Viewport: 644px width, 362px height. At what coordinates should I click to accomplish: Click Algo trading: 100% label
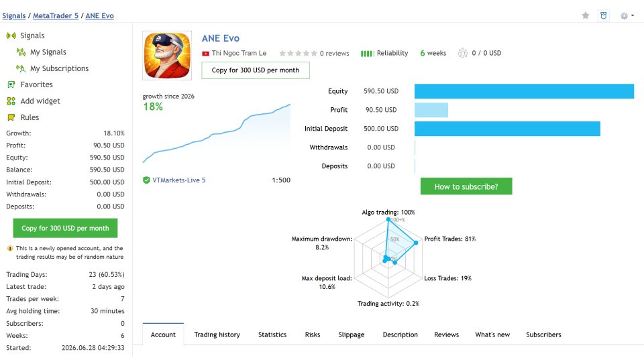pyautogui.click(x=388, y=213)
